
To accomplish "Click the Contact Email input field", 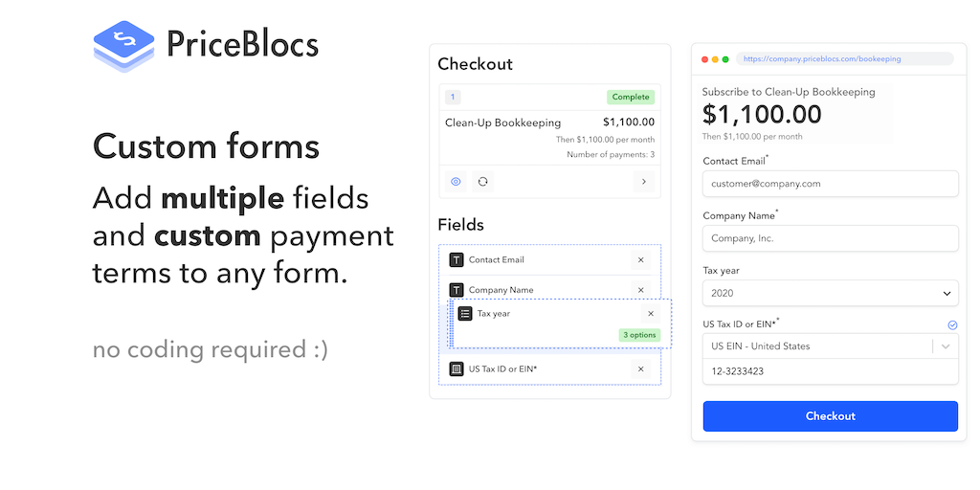I will 830,184.
